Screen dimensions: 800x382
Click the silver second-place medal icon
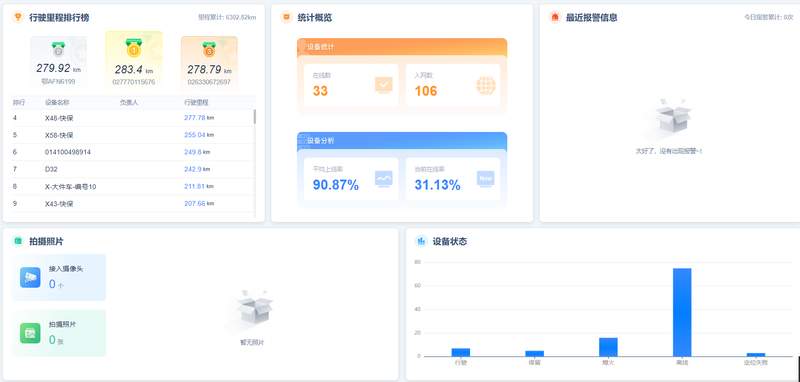pos(58,49)
